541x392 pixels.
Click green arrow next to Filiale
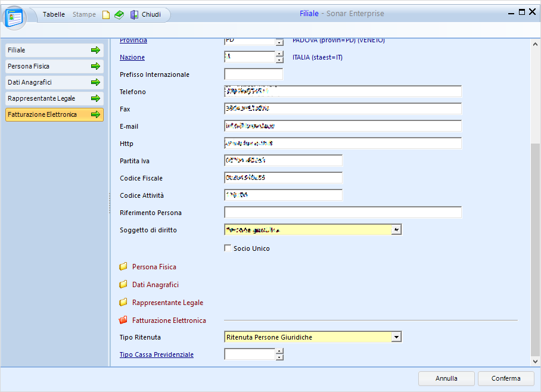pos(95,51)
